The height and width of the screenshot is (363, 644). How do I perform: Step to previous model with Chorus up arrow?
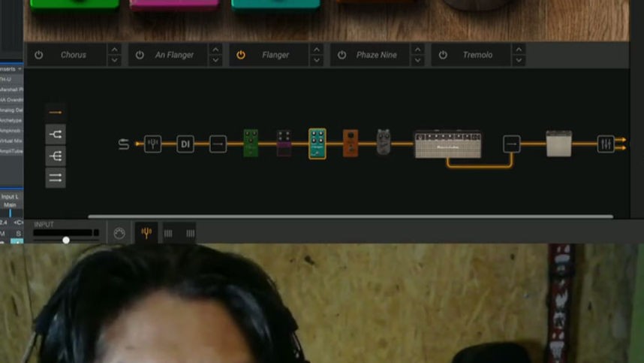(115, 50)
